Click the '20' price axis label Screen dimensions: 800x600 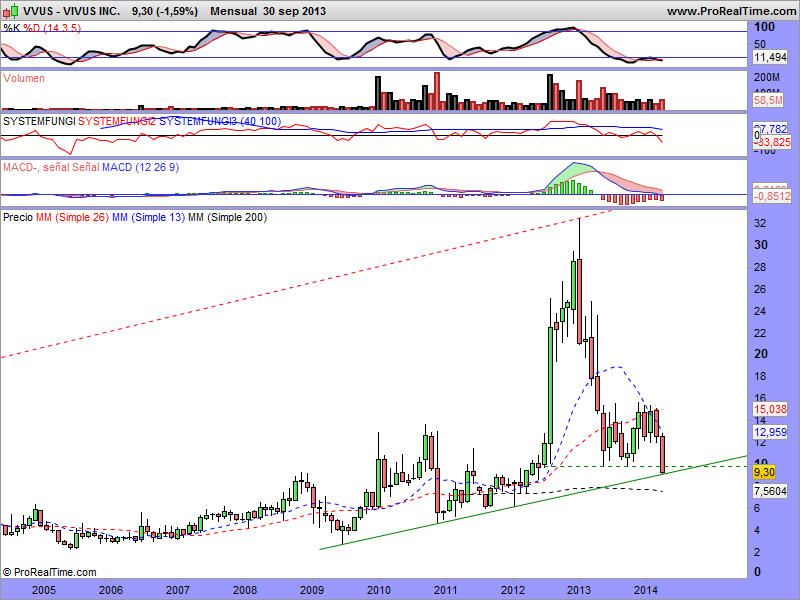(x=761, y=354)
